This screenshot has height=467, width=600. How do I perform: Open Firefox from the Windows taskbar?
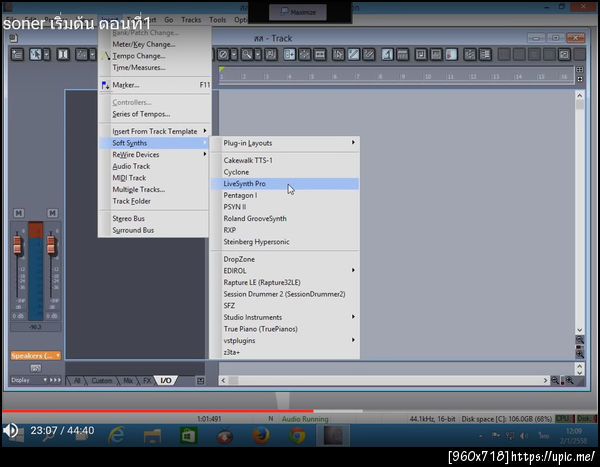tap(261, 436)
